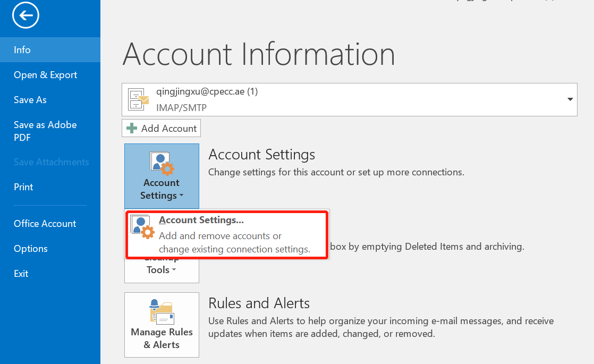Viewport: 594px width, 364px height.
Task: Click the Rules and Alerts heading
Action: click(x=259, y=303)
